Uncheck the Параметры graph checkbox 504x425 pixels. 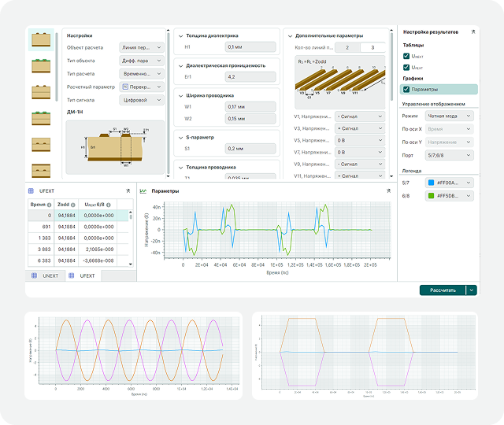pyautogui.click(x=406, y=89)
